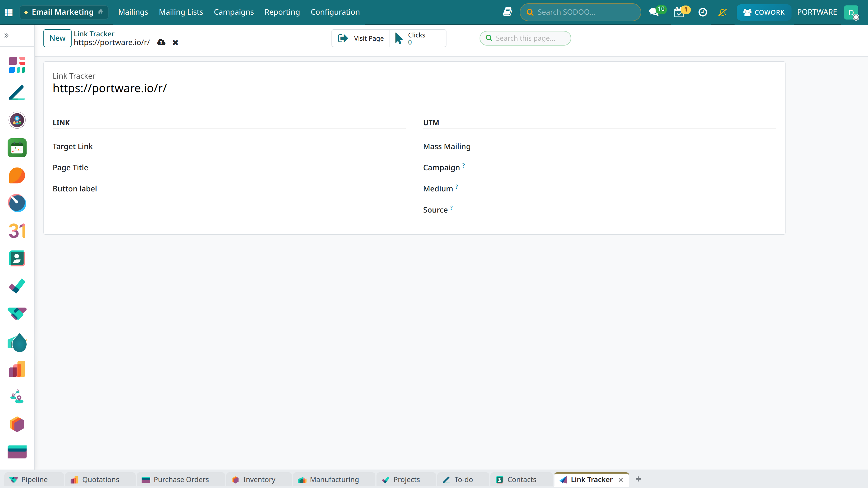
Task: Open the Mailings menu
Action: tap(133, 12)
